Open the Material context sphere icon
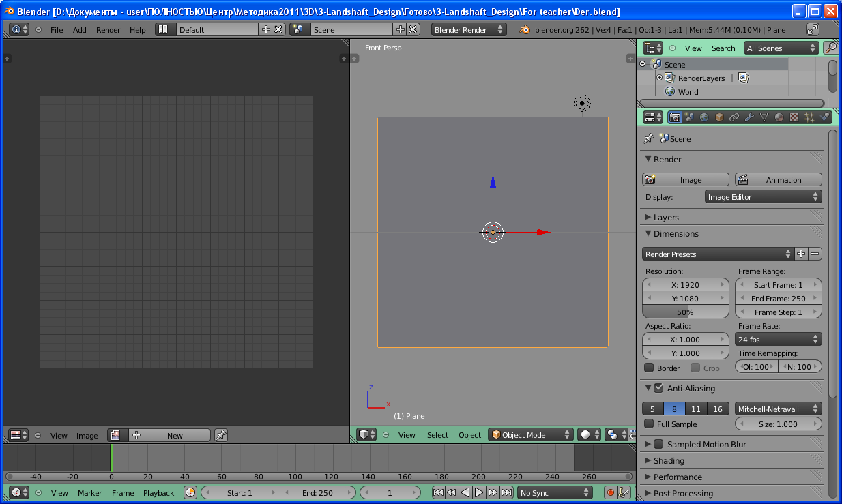The height and width of the screenshot is (504, 842). coord(779,117)
